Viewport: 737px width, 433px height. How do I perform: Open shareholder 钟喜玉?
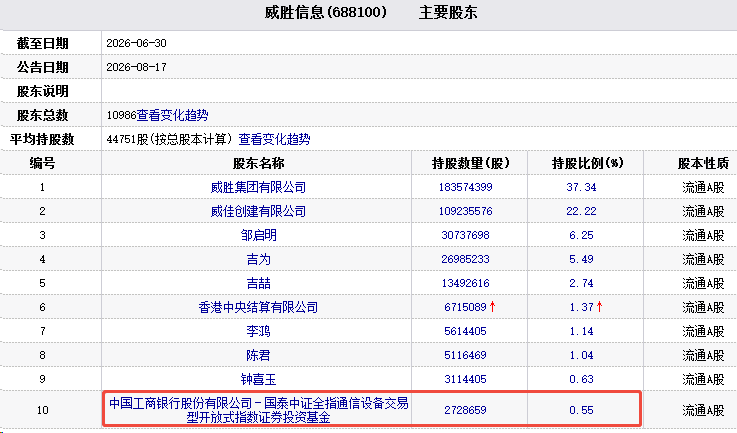(259, 379)
